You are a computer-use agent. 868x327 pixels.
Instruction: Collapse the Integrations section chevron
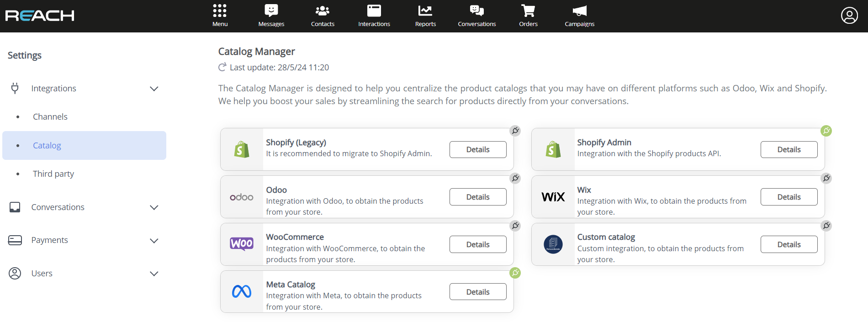(154, 89)
